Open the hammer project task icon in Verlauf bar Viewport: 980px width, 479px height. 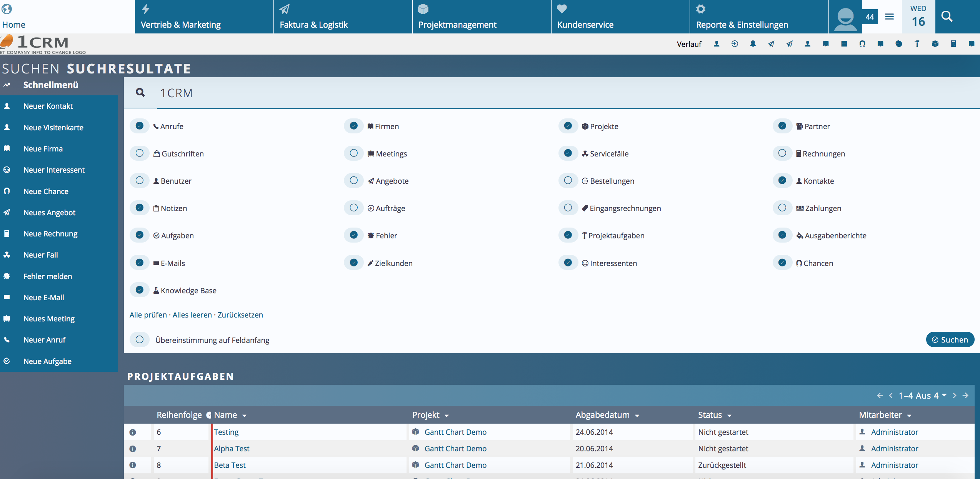pos(917,44)
